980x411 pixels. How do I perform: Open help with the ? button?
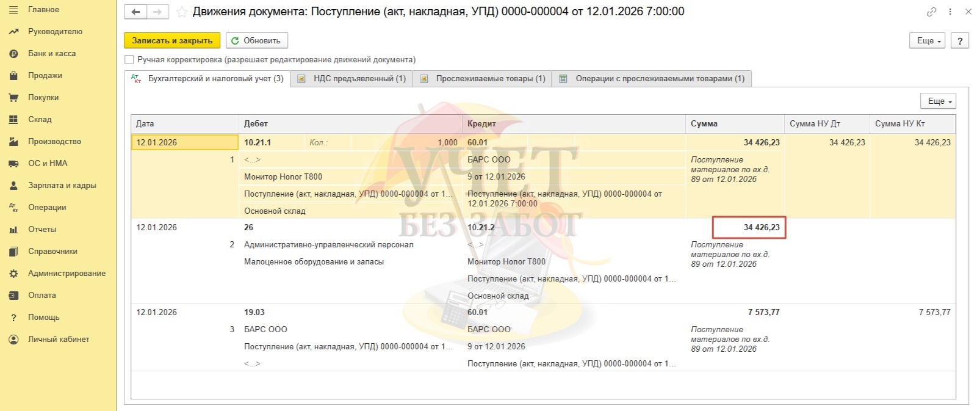pyautogui.click(x=960, y=41)
